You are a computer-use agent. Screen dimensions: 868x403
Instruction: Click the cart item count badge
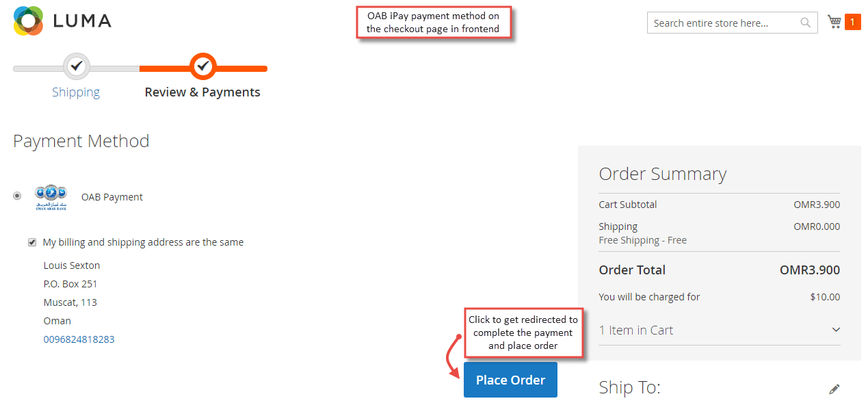852,22
